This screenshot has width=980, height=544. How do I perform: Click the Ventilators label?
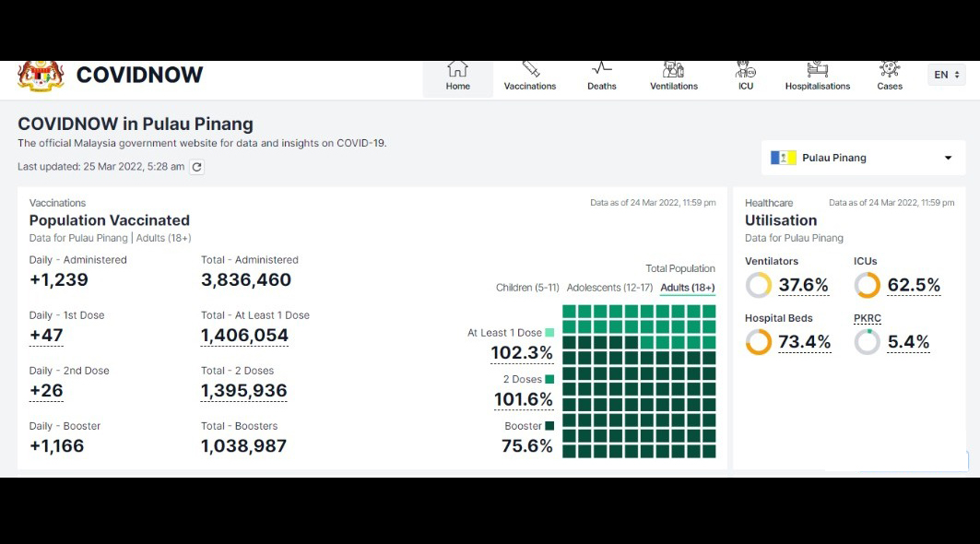[772, 261]
